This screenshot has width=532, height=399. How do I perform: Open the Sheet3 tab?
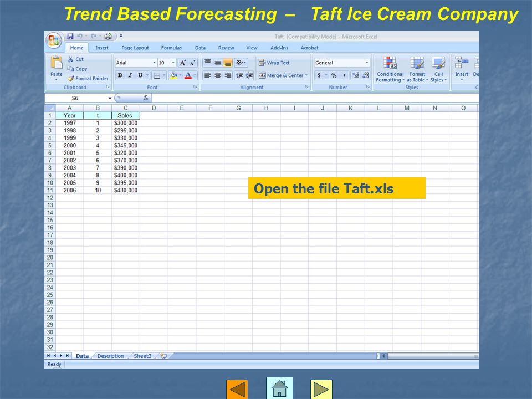point(142,356)
